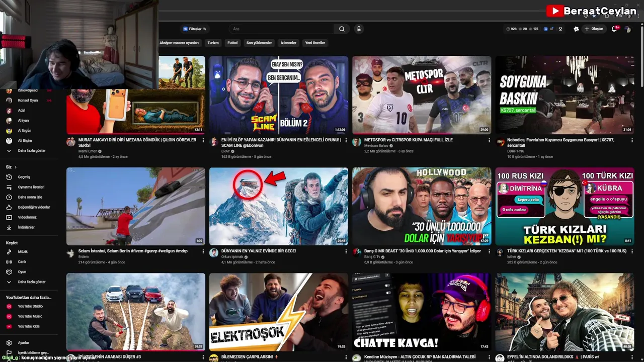Open more options for Nobodies Favela video
Screen dimensions: 644x362
click(632, 140)
